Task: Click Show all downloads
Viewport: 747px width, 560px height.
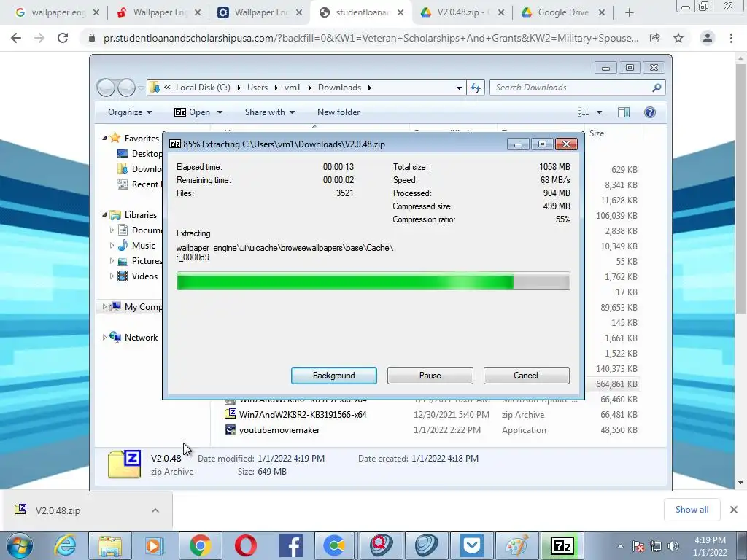Action: 692,510
